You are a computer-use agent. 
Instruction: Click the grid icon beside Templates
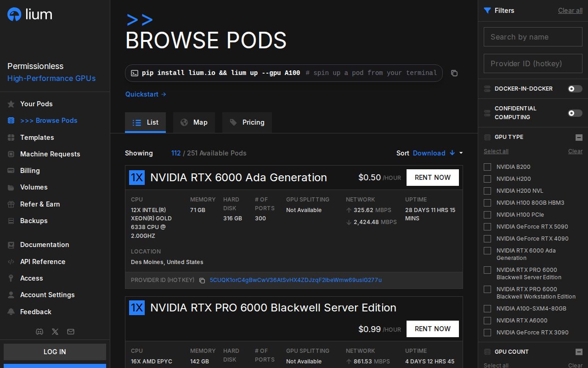click(x=11, y=138)
